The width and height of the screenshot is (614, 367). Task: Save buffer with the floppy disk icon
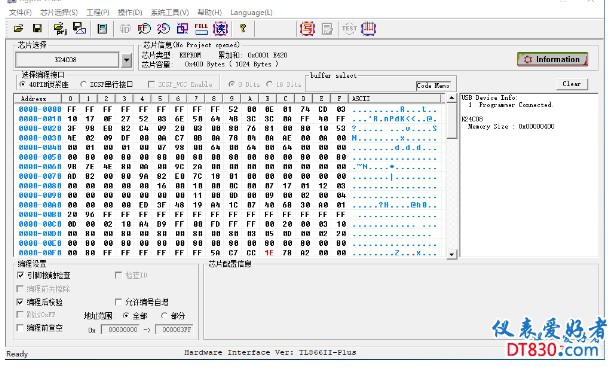tap(38, 29)
